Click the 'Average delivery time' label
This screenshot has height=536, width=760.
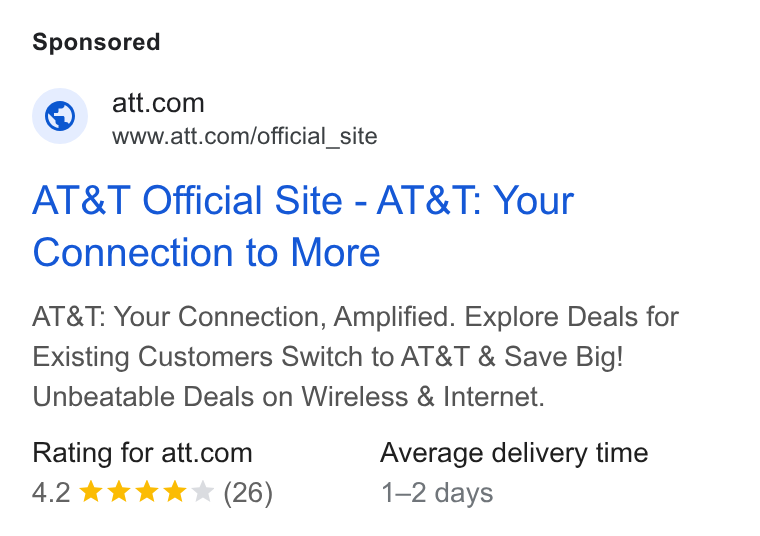(x=514, y=454)
